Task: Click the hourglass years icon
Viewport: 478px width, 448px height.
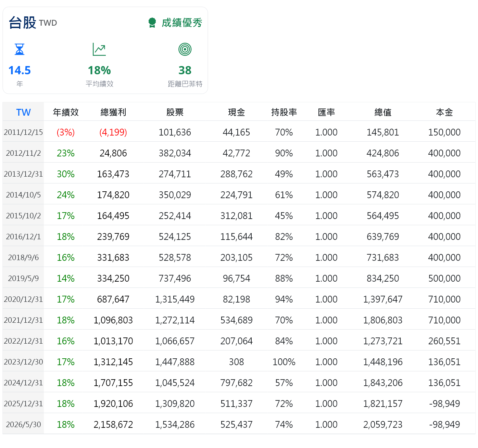Action: (20, 49)
